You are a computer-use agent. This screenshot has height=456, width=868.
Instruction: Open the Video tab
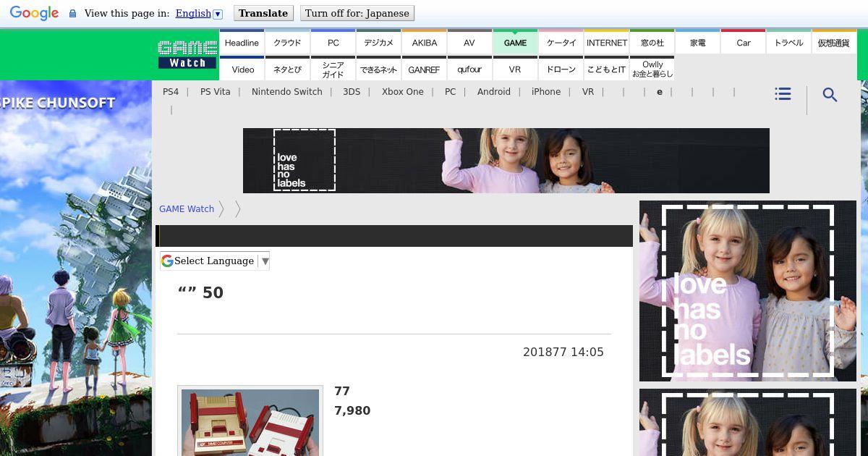pyautogui.click(x=242, y=69)
